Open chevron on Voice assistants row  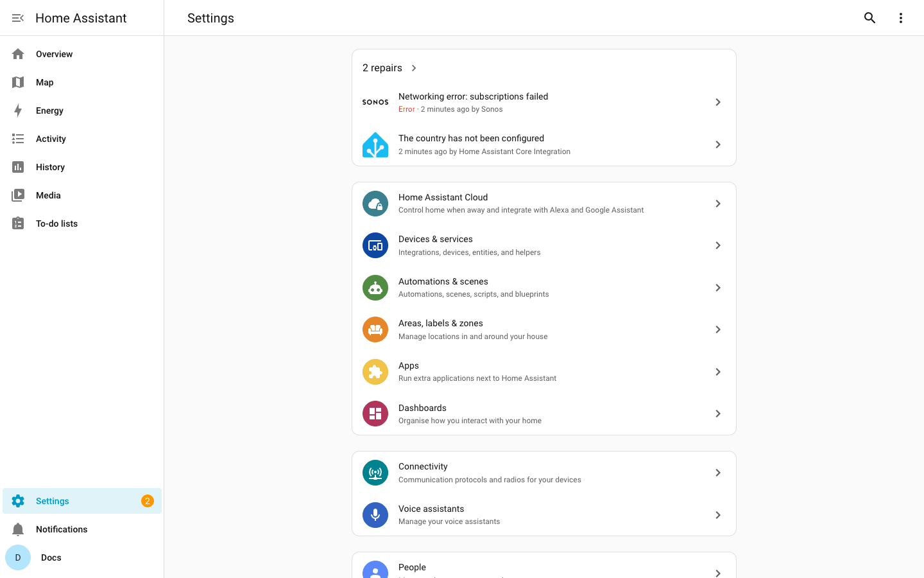pos(718,515)
